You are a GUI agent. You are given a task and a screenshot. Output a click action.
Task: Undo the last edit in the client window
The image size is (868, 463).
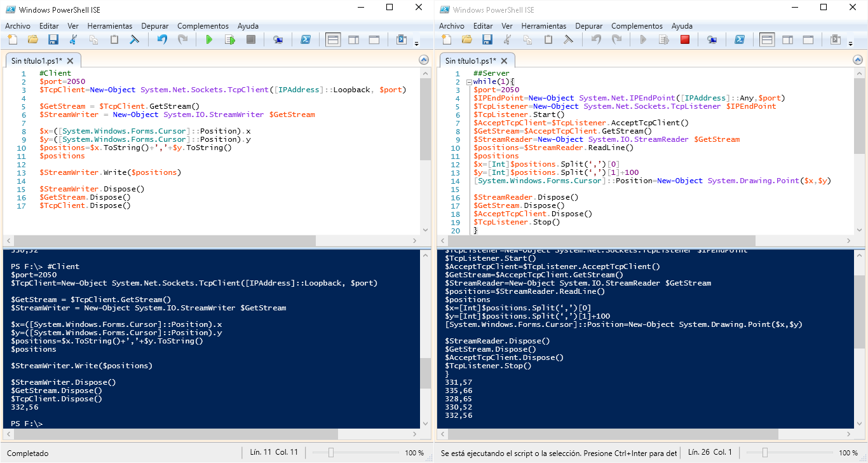tap(162, 39)
